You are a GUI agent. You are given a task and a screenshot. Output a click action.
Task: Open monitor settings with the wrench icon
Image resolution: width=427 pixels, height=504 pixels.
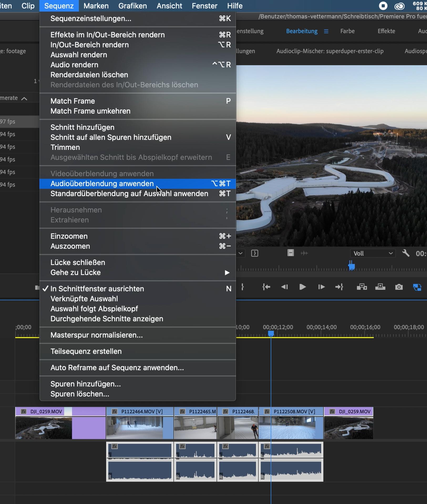tap(406, 253)
